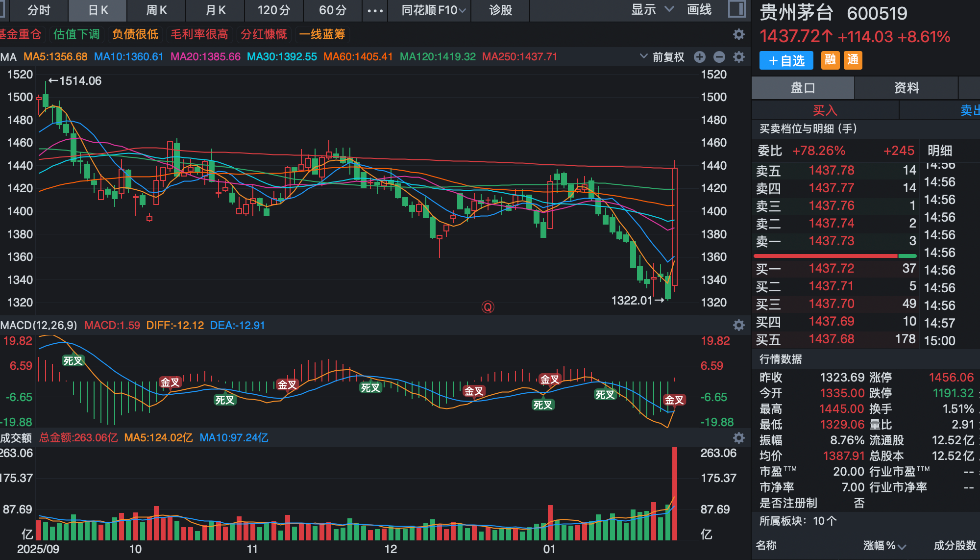Open MACD panel settings gear
This screenshot has width=980, height=560.
point(738,325)
